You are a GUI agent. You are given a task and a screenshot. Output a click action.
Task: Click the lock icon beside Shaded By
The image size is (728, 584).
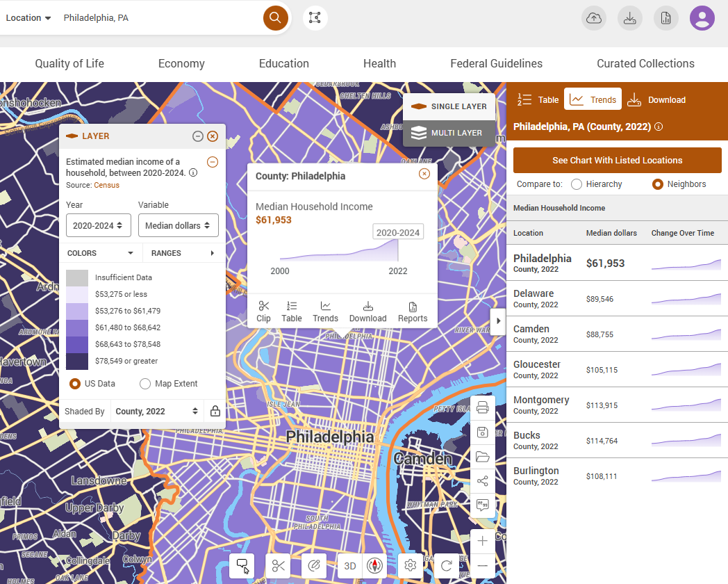[215, 411]
